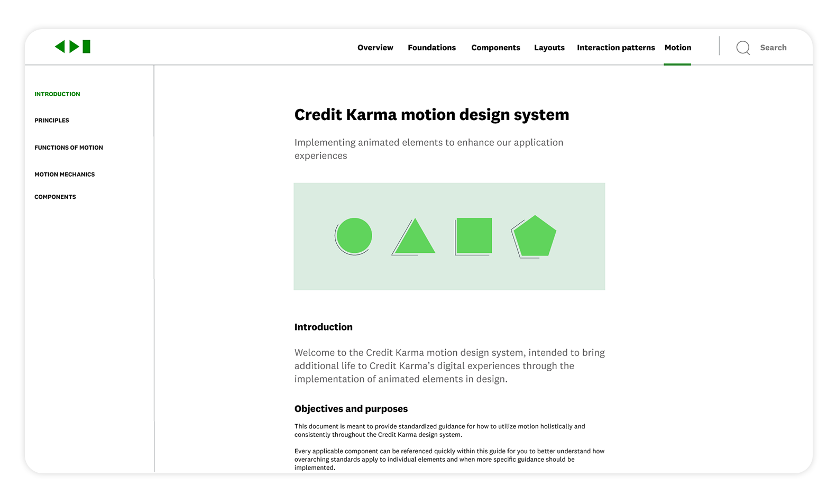Open Components in the left sidebar

55,197
